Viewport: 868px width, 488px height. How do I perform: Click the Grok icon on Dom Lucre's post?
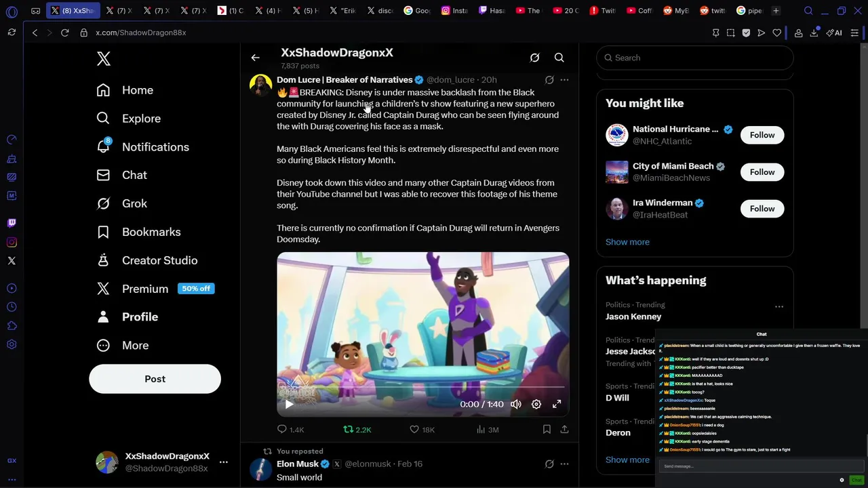click(549, 80)
